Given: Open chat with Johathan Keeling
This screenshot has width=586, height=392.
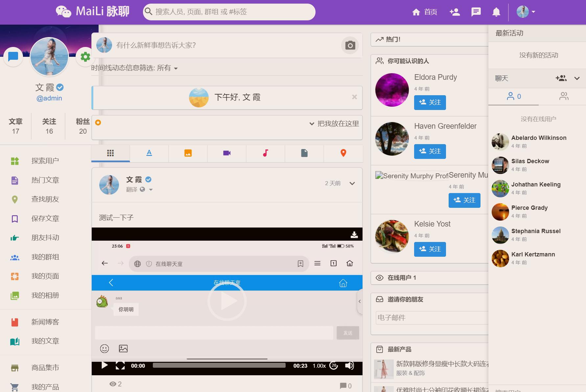Looking at the screenshot, I should coord(537,188).
